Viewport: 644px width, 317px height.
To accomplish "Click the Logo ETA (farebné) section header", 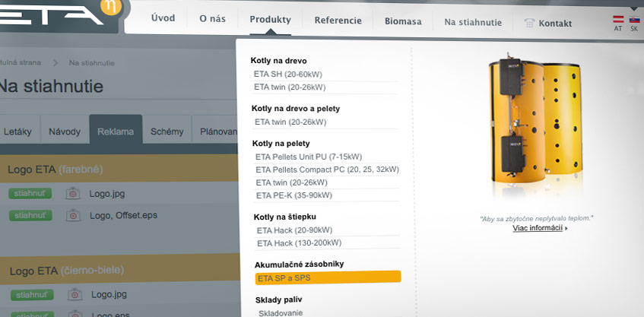I will [119, 170].
